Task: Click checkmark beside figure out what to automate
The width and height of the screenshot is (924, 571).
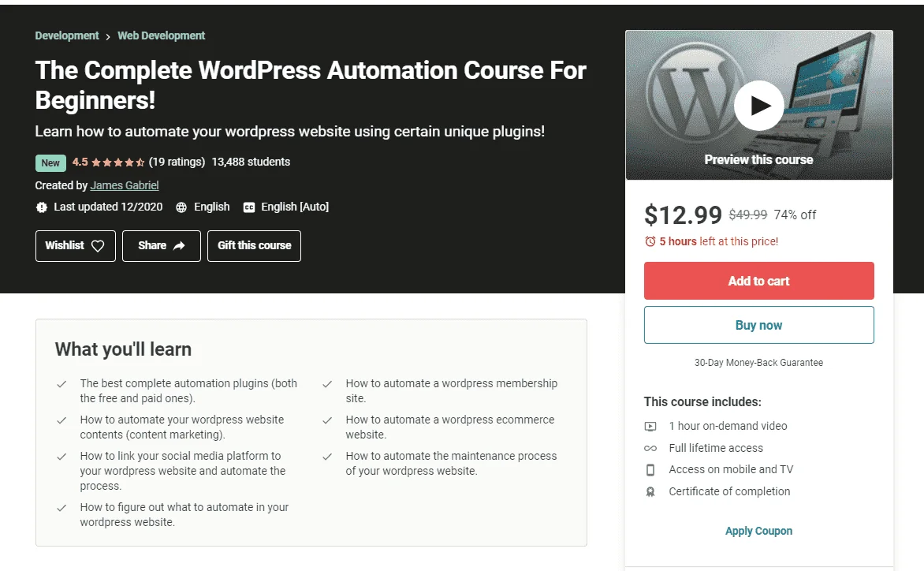Action: point(61,507)
